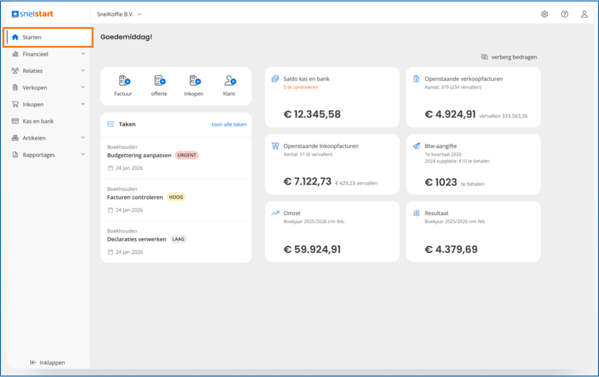
Task: Open the Facturen controleren task
Action: click(x=135, y=197)
